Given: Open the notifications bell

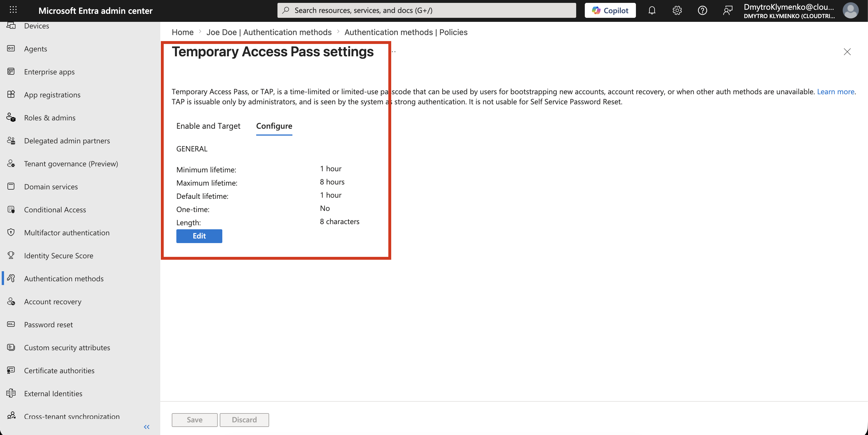Looking at the screenshot, I should 652,10.
